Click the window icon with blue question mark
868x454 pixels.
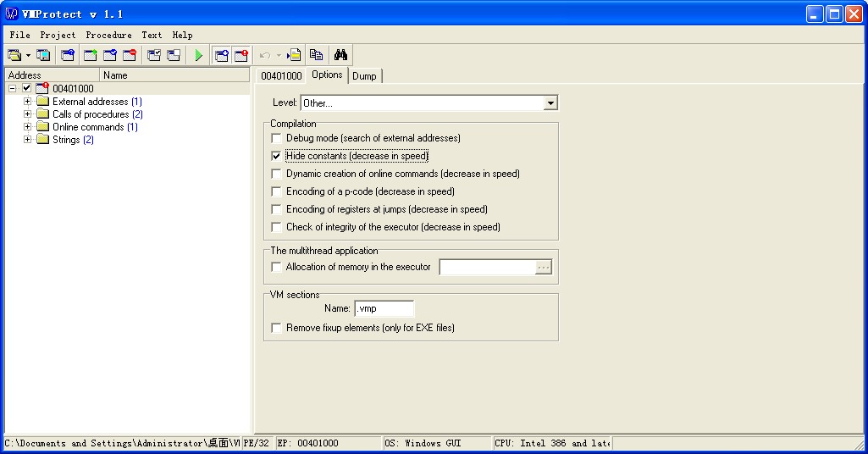[x=68, y=55]
